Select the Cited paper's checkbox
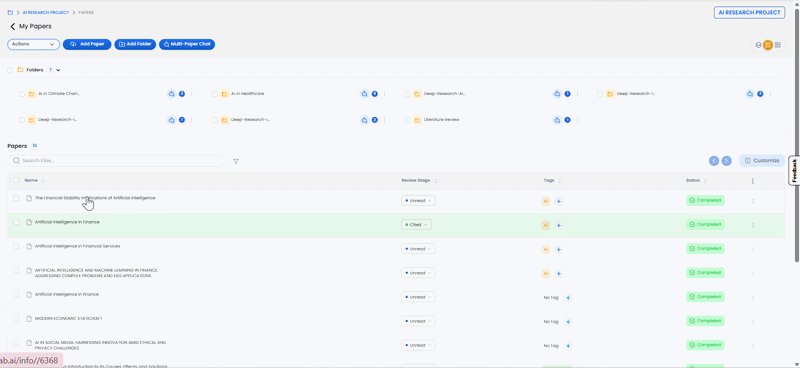 pyautogui.click(x=16, y=222)
